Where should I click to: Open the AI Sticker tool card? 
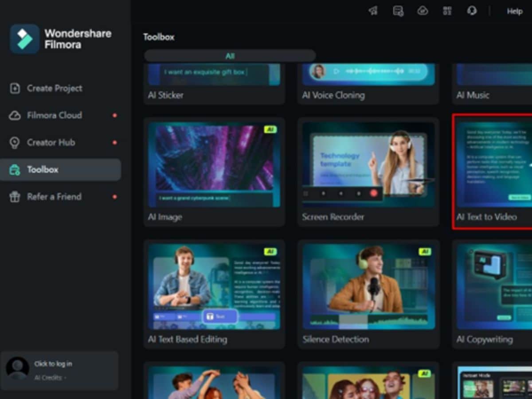tap(214, 84)
